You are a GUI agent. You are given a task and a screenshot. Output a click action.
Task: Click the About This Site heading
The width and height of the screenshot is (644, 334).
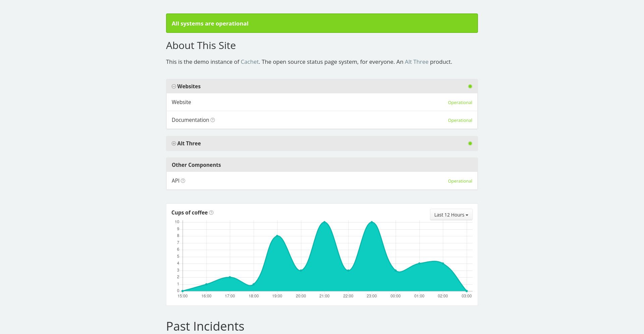pos(201,45)
